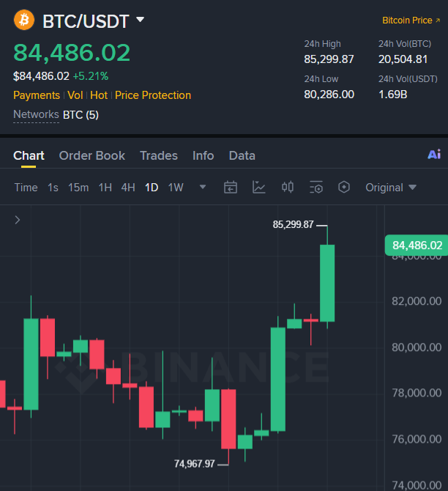Open the go-to-date calendar icon
The image size is (448, 491).
[x=231, y=188]
